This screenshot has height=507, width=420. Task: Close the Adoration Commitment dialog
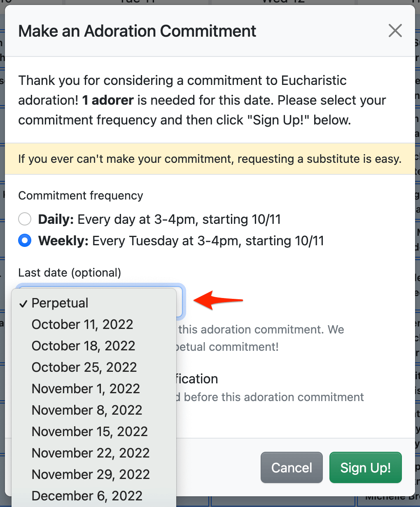click(x=395, y=31)
